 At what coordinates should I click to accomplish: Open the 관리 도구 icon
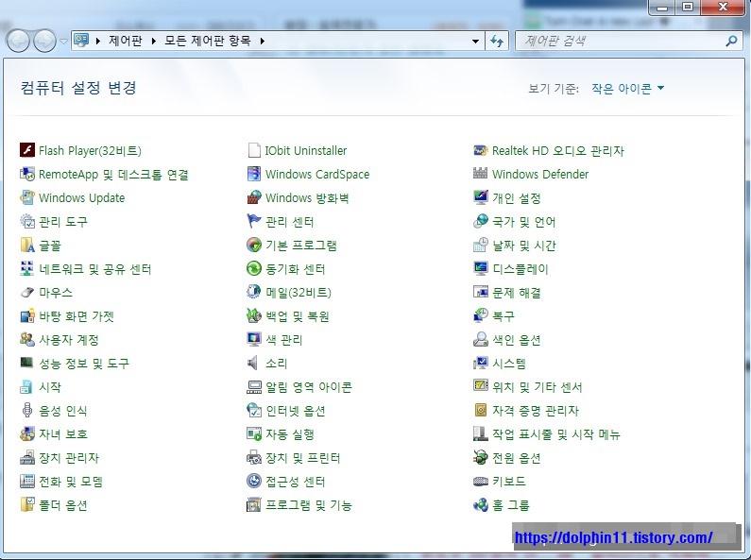click(27, 221)
